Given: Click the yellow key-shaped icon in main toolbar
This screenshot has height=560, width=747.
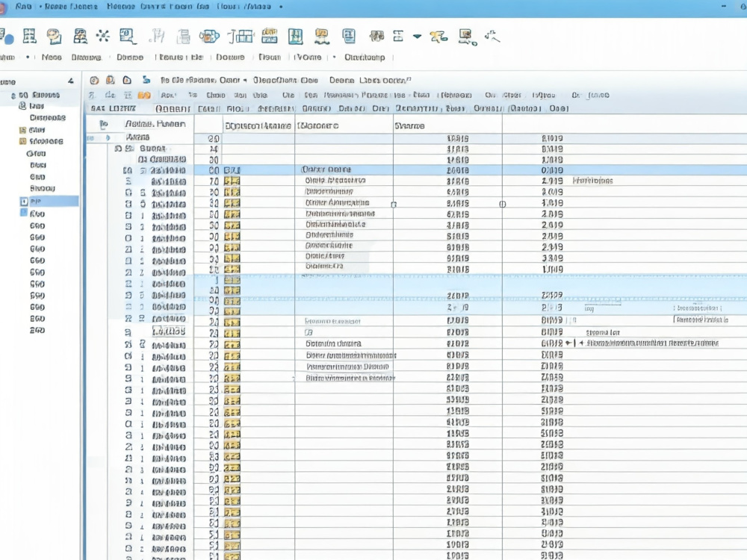Looking at the screenshot, I should (x=438, y=37).
